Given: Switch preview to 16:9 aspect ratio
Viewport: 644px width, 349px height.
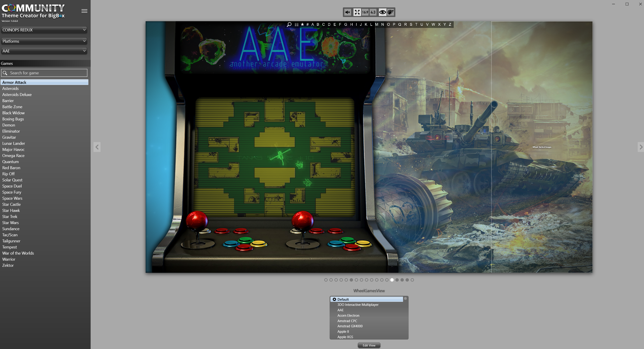Looking at the screenshot, I should click(365, 12).
